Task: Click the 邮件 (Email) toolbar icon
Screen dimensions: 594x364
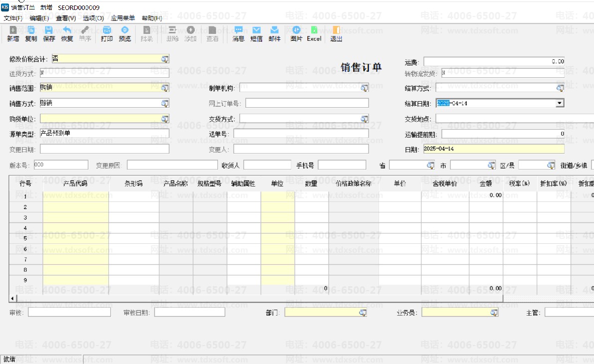Action: (x=274, y=34)
